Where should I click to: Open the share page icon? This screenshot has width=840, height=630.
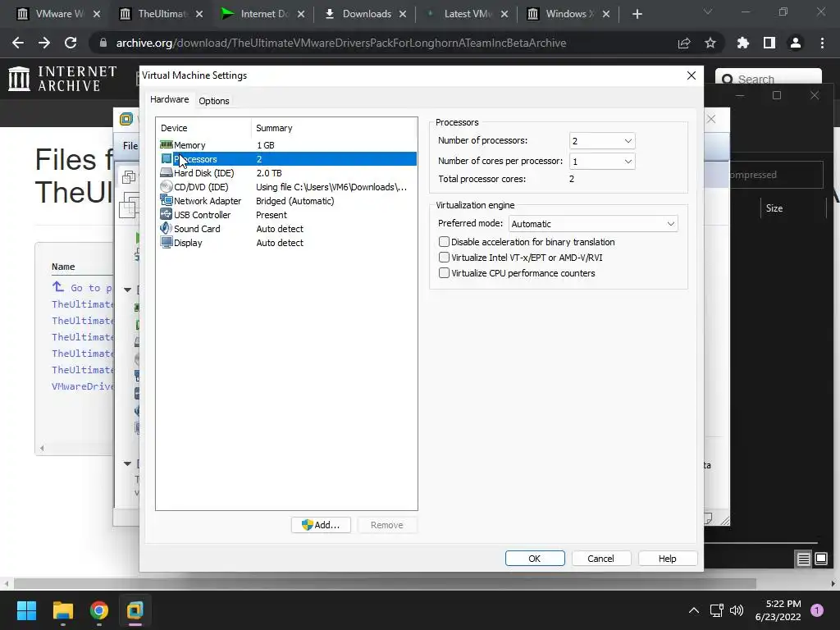684,43
